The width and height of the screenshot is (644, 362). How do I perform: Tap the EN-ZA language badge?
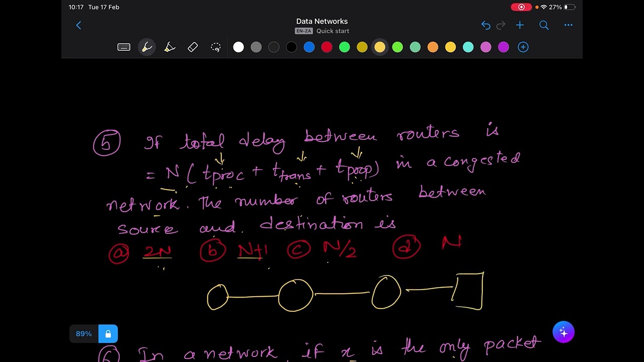click(303, 31)
